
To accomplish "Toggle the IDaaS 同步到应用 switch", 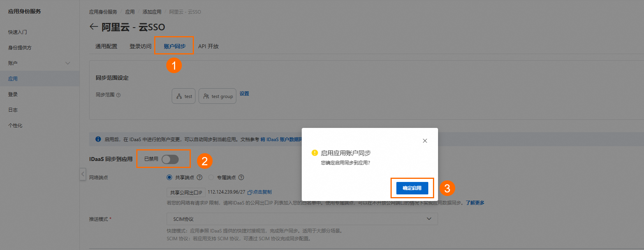I will point(170,159).
